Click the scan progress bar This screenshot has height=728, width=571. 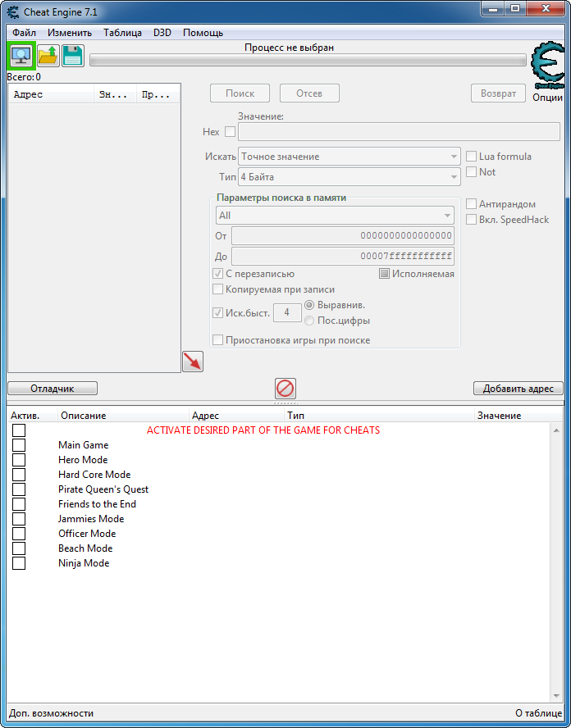[308, 60]
